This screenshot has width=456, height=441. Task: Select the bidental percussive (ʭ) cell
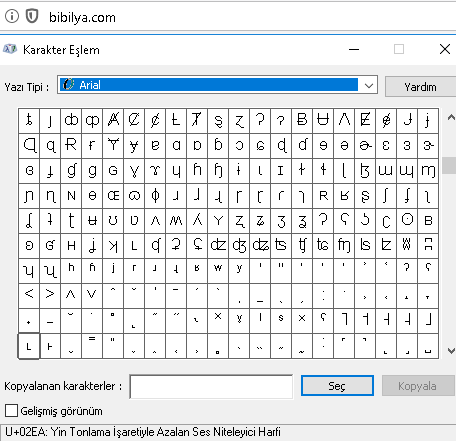click(428, 246)
